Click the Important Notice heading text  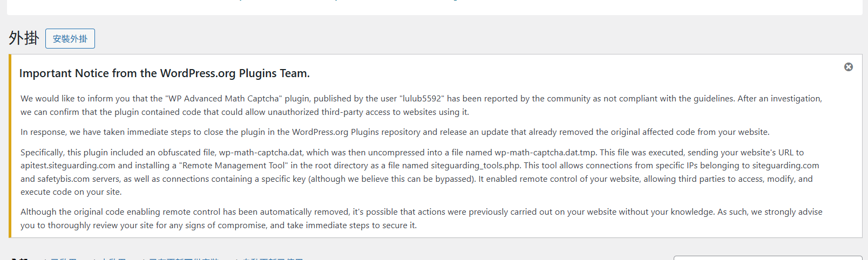(x=165, y=73)
